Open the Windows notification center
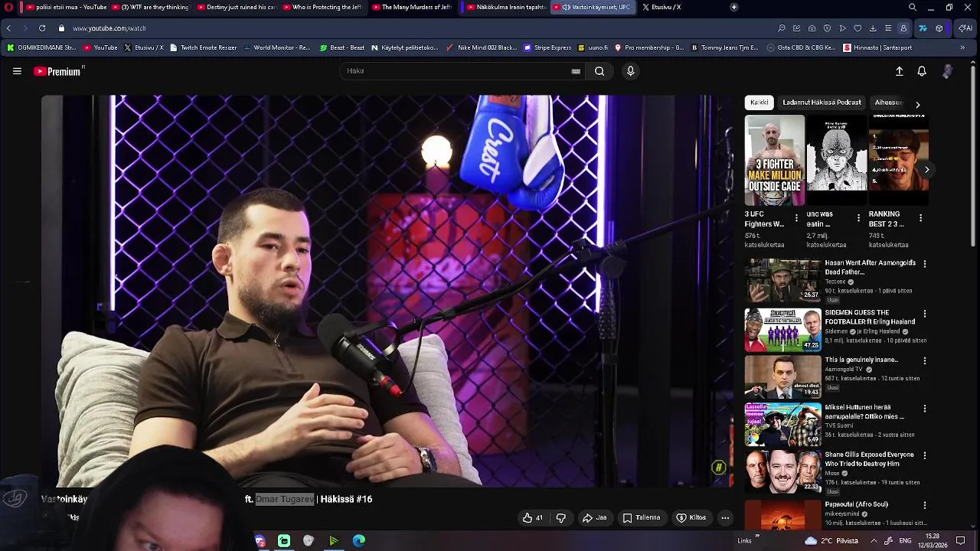This screenshot has height=551, width=980. point(960,541)
